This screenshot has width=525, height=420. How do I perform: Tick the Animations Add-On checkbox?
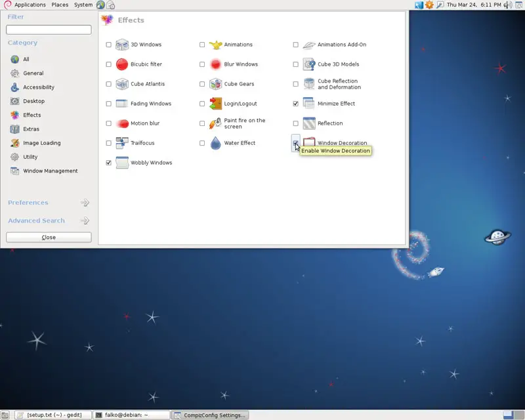coord(296,45)
